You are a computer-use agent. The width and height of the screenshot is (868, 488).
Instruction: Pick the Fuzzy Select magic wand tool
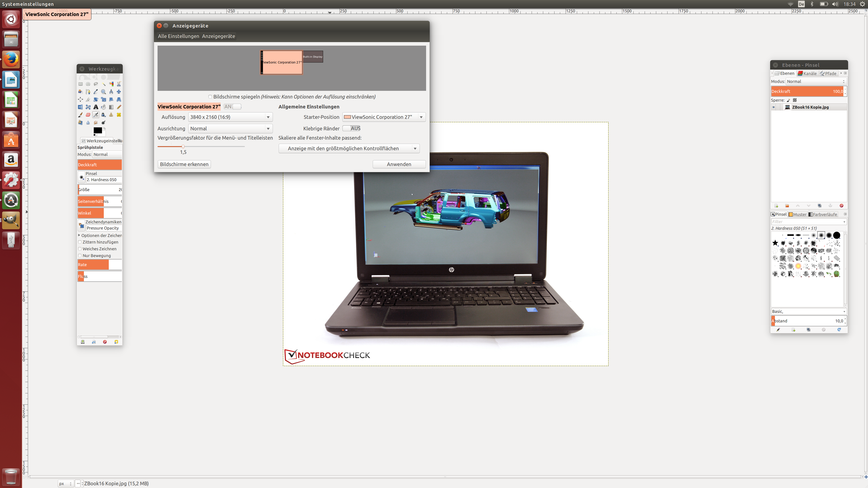(x=104, y=84)
